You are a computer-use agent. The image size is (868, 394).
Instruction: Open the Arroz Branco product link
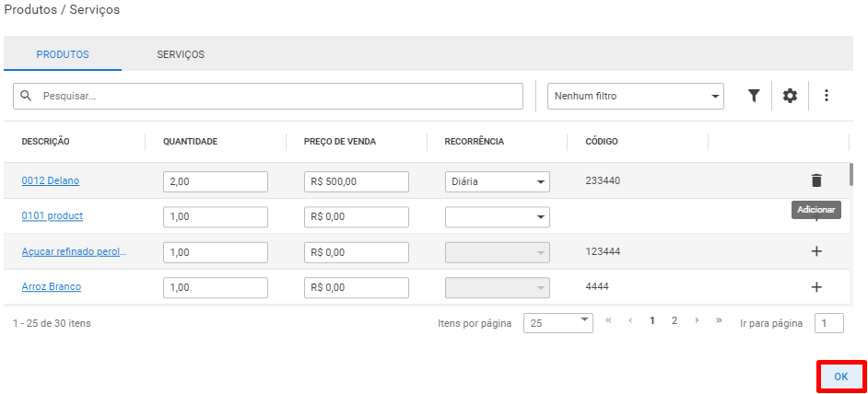click(x=52, y=286)
